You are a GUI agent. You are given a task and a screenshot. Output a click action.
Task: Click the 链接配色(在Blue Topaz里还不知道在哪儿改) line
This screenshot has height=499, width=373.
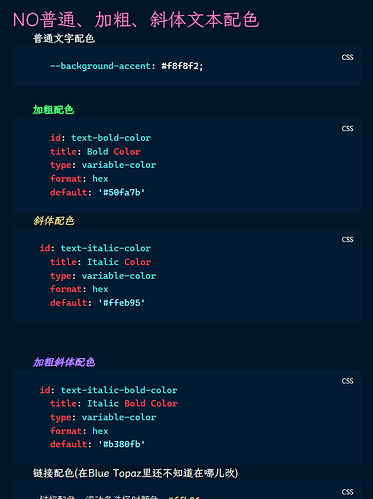pyautogui.click(x=135, y=473)
